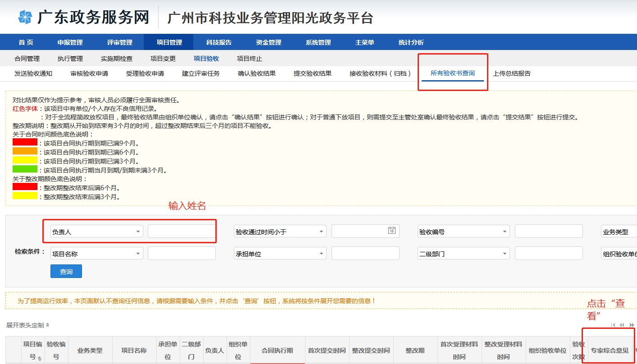Screen dimensions: 637x364
Task: Open the 上传总结报告 tab
Action: pos(511,73)
